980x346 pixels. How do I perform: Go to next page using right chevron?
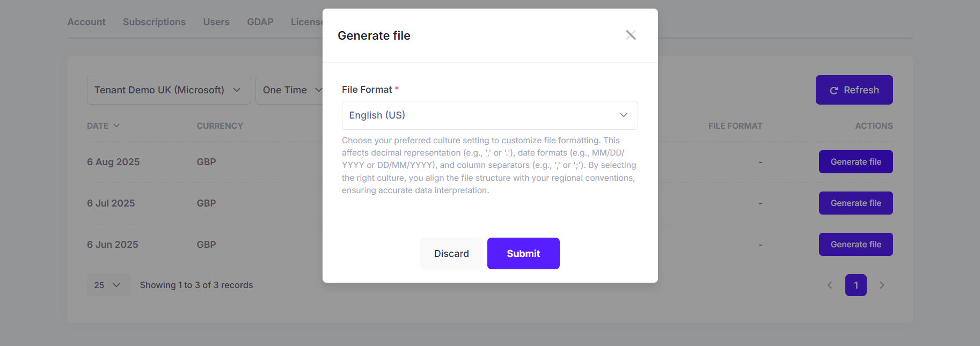point(882,285)
